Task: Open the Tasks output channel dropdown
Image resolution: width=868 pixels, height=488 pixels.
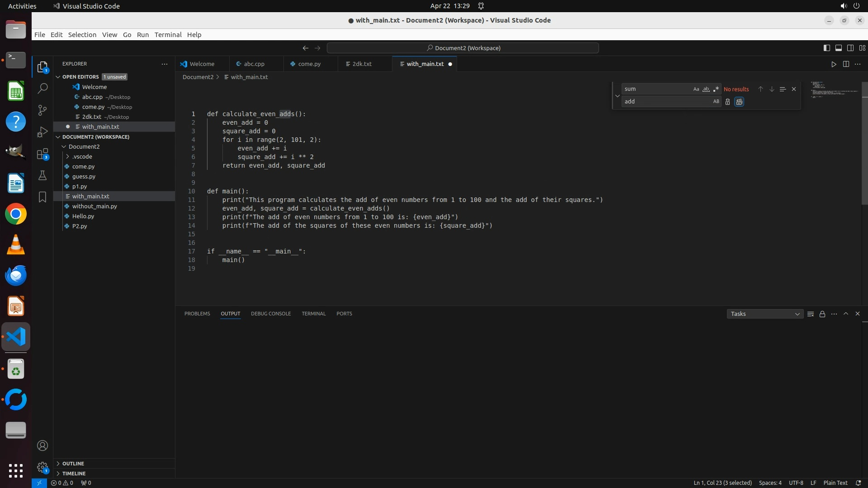Action: pyautogui.click(x=764, y=314)
